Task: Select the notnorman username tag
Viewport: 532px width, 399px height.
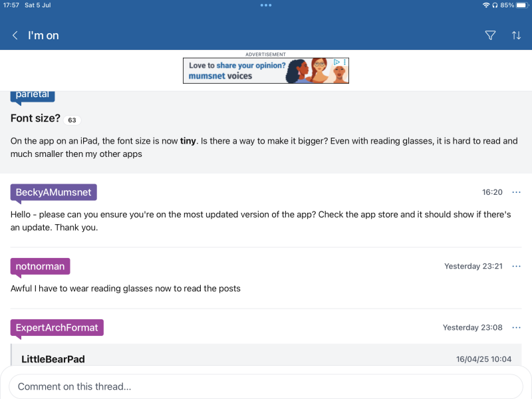Action: pyautogui.click(x=40, y=266)
